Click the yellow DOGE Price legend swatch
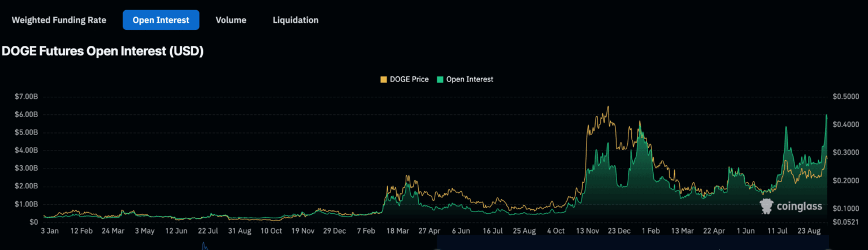This screenshot has height=250, width=868. tap(384, 79)
